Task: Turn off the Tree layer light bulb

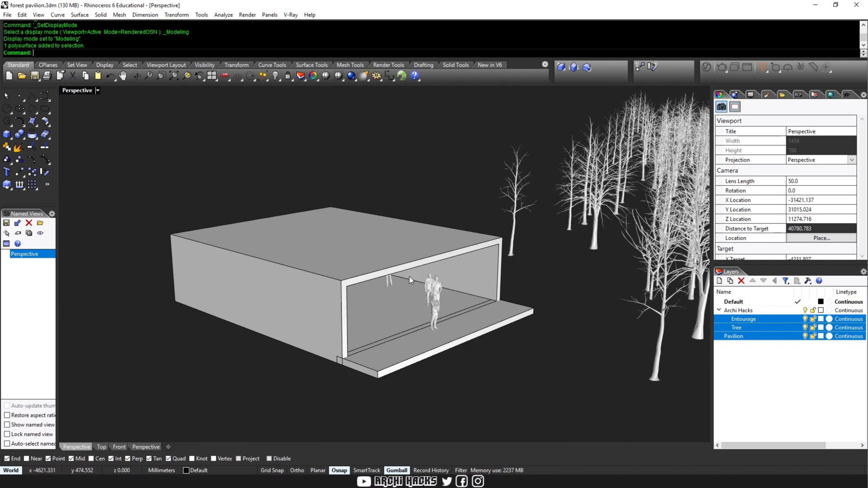Action: [805, 327]
